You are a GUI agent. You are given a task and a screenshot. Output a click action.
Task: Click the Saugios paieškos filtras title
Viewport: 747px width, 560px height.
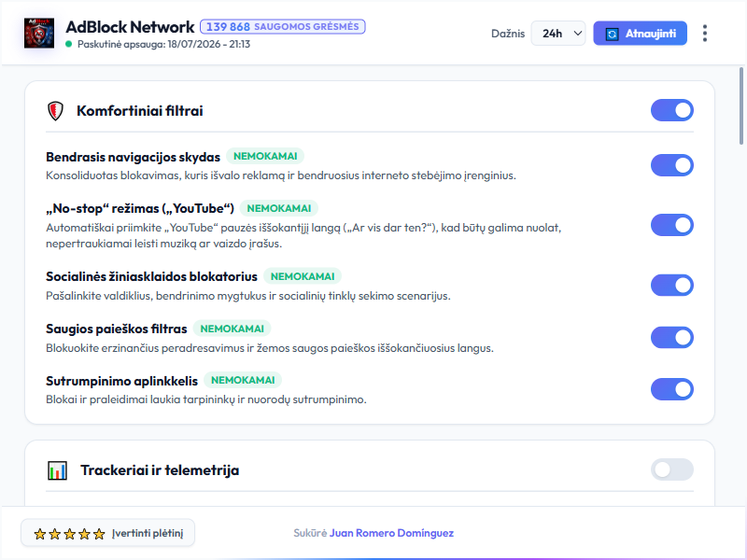click(x=116, y=329)
